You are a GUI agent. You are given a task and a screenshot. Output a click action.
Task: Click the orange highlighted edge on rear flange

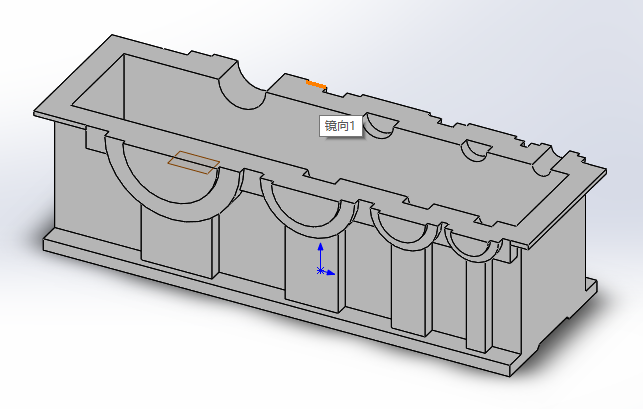pos(316,84)
